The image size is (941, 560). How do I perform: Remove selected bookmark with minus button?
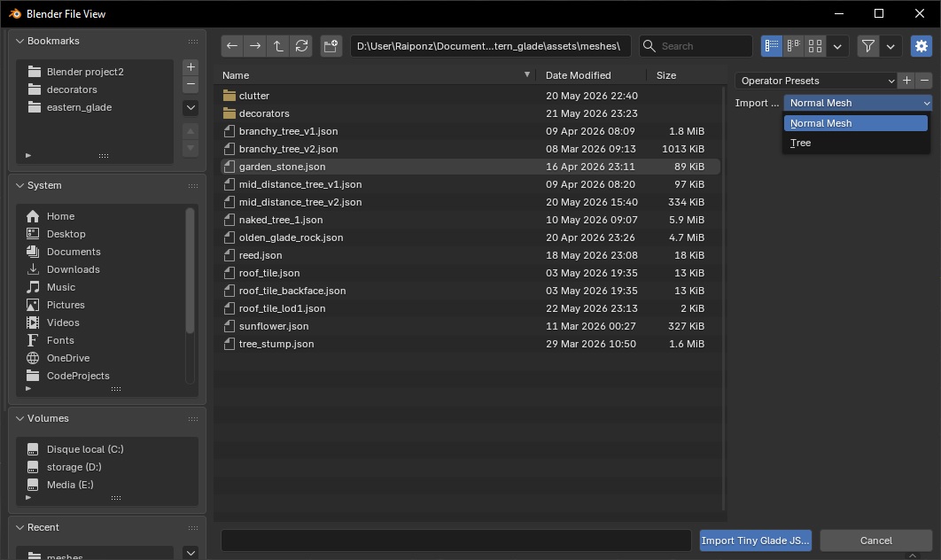coord(191,84)
